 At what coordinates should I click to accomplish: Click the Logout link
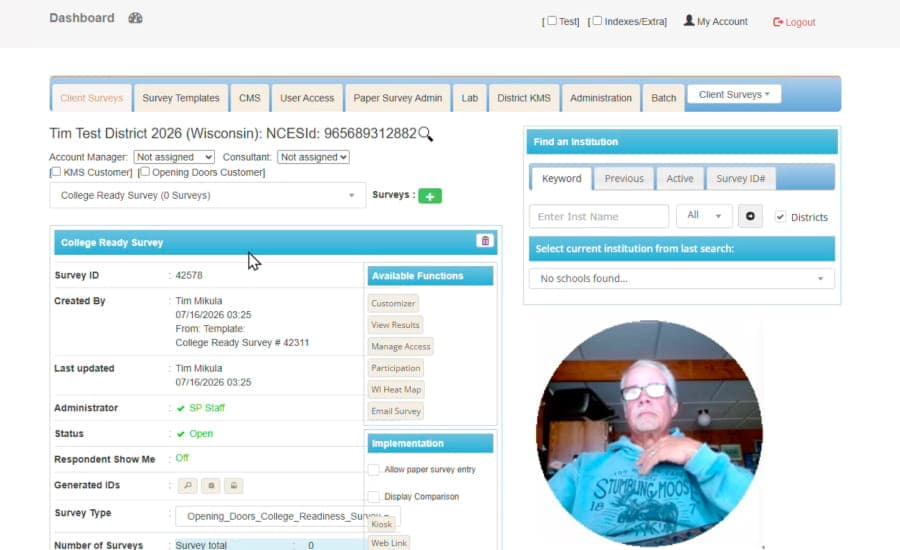[794, 22]
